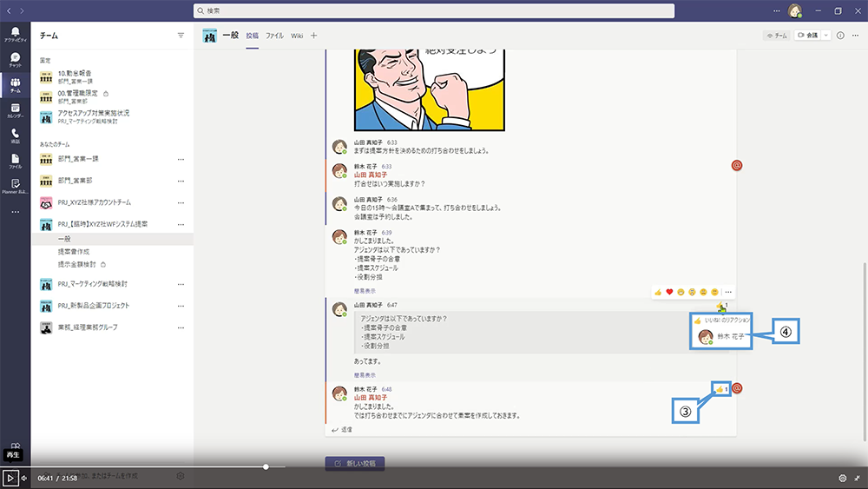Open title bar settings ellipsis menu

point(777,10)
